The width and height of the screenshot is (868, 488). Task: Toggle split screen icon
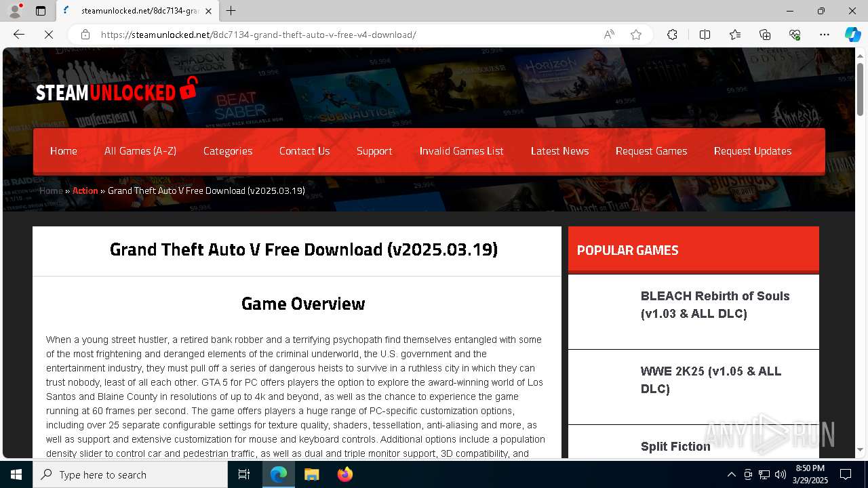(705, 35)
